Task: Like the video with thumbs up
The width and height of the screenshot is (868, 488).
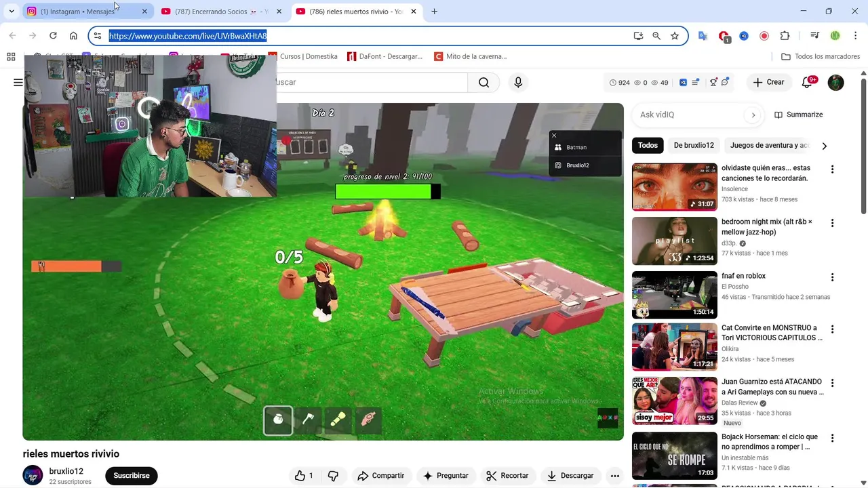Action: [x=303, y=476]
